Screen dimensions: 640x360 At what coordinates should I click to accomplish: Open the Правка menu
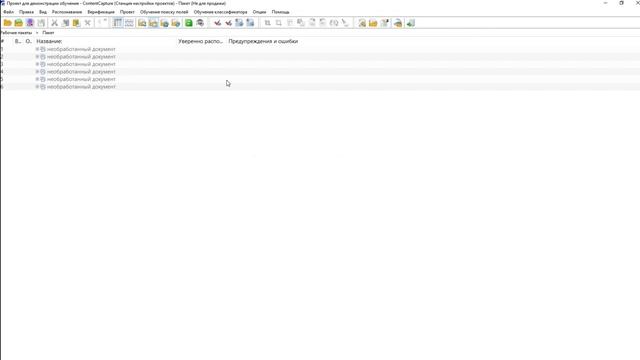[x=27, y=12]
